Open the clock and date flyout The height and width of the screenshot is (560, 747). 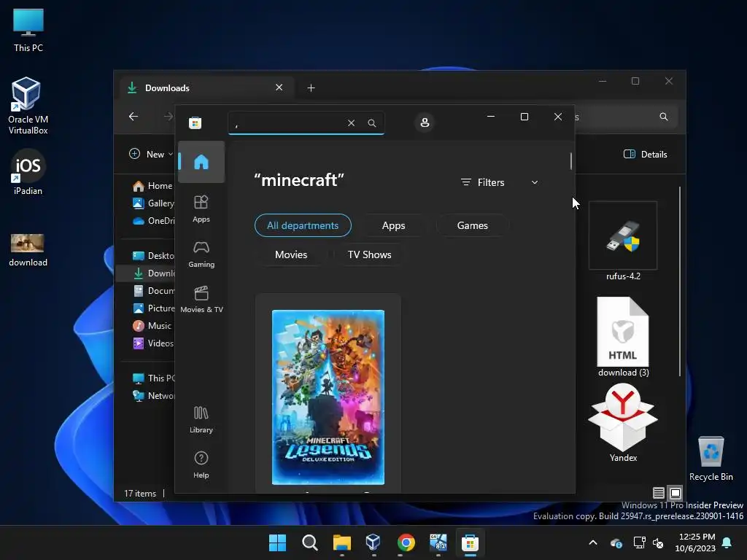[695, 542]
